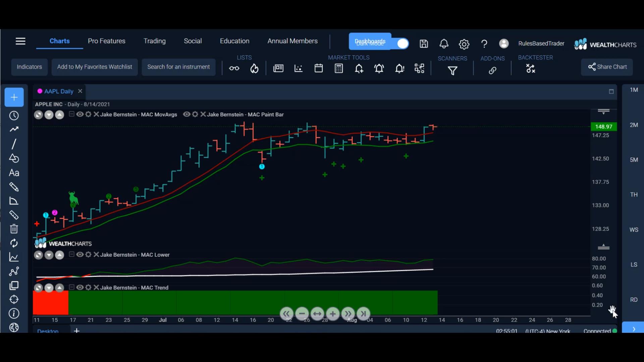Open the copy layers icon in sidebar
The image size is (644, 362).
click(x=14, y=286)
